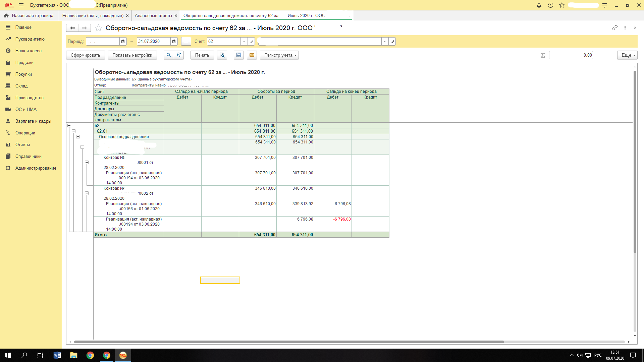
Task: Click the print preview icon
Action: click(222, 55)
